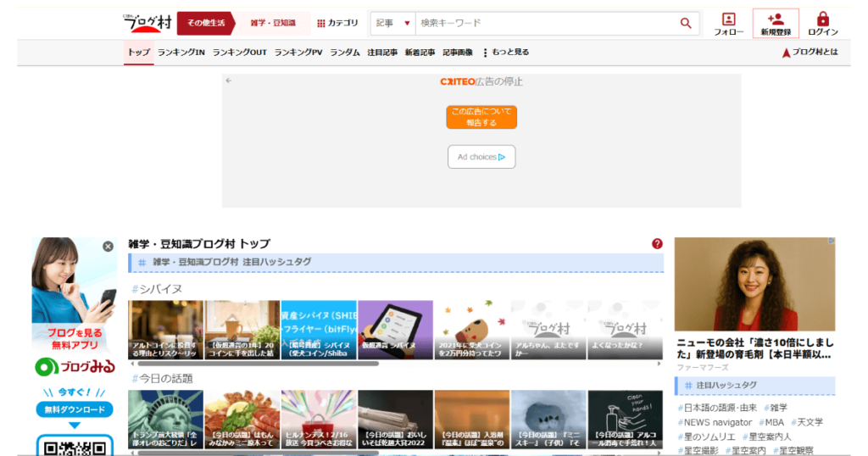Click the Blog Mura logo

(147, 23)
